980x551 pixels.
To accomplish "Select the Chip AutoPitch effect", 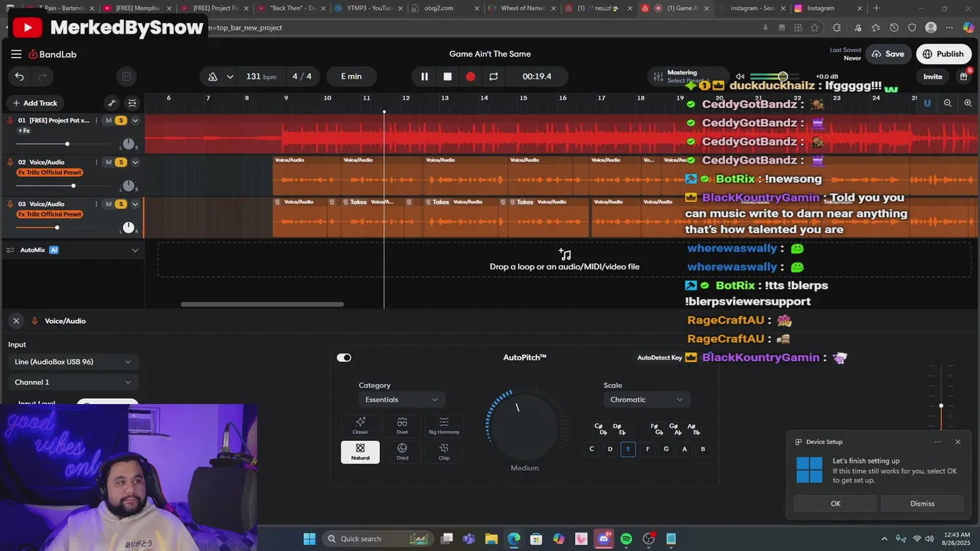I will point(444,452).
